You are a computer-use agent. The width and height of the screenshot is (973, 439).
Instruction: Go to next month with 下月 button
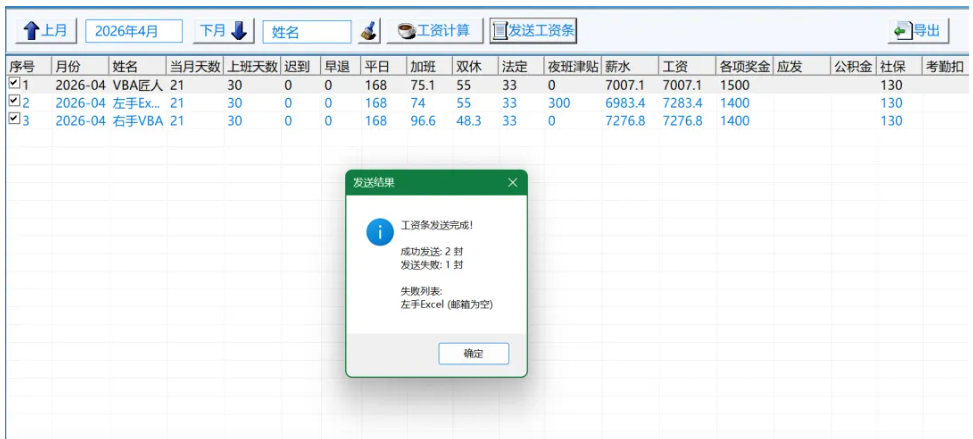223,30
